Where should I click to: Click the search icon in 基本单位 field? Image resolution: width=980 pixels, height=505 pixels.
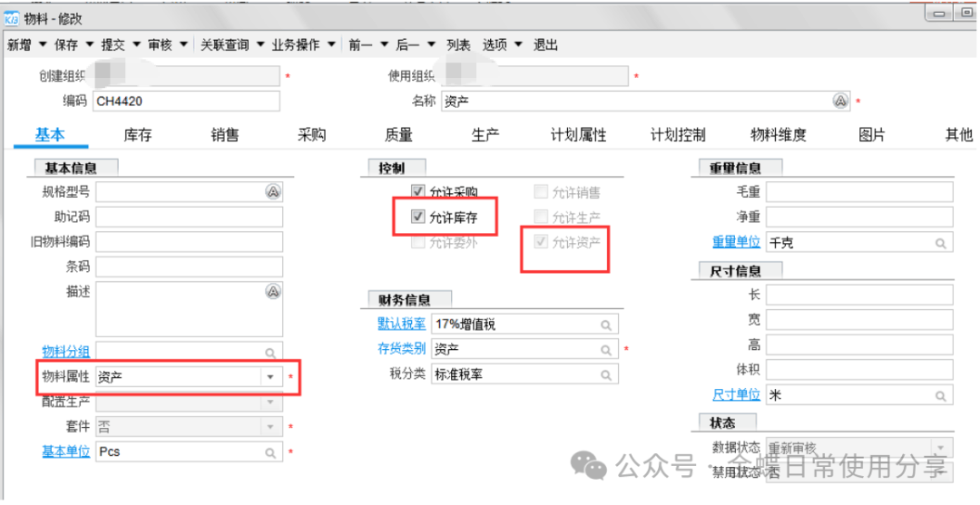tap(269, 452)
